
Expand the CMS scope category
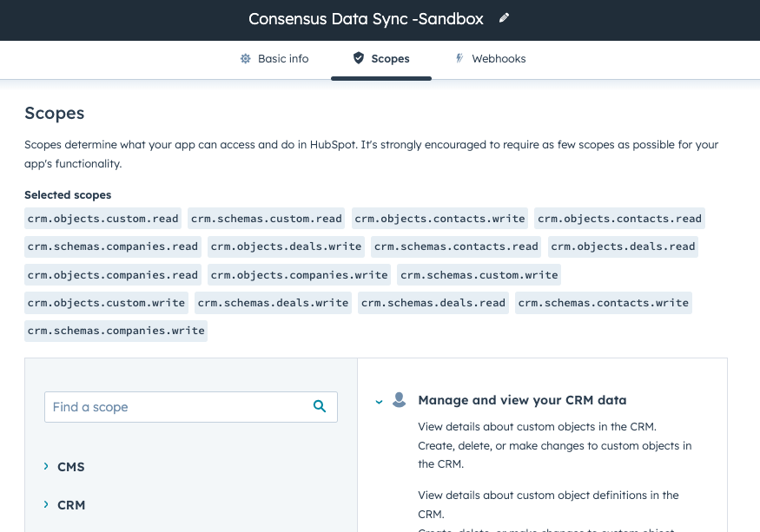(x=46, y=466)
